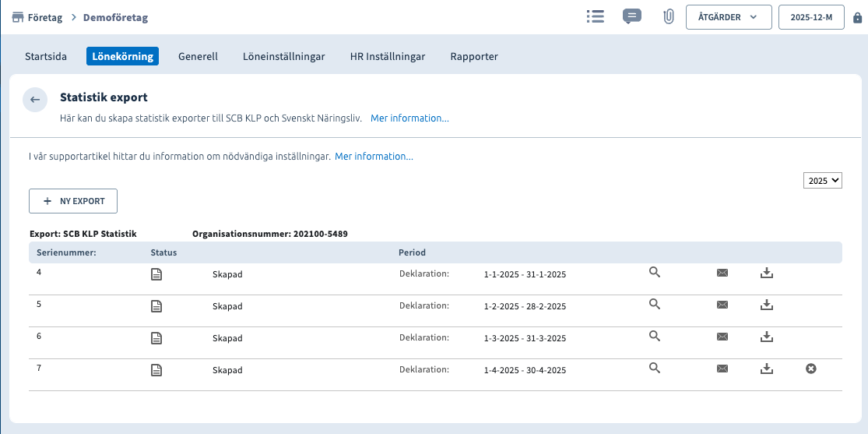This screenshot has width=868, height=434.
Task: Click the paperclip attachments icon
Action: point(668,16)
